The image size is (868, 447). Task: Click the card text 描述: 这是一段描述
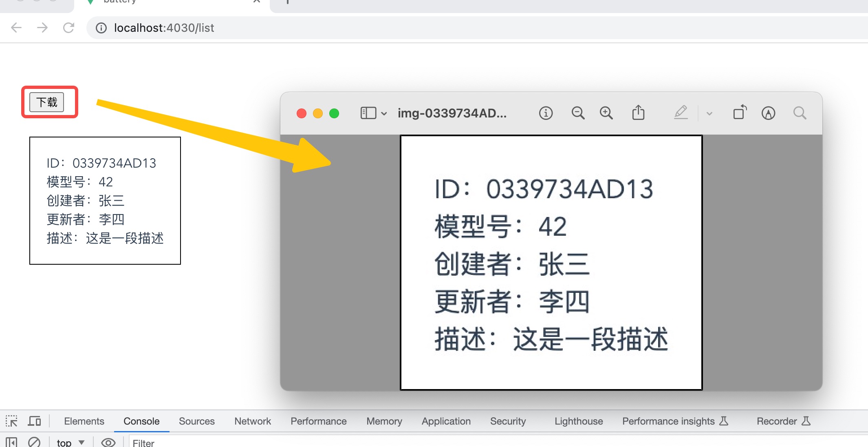(x=105, y=238)
